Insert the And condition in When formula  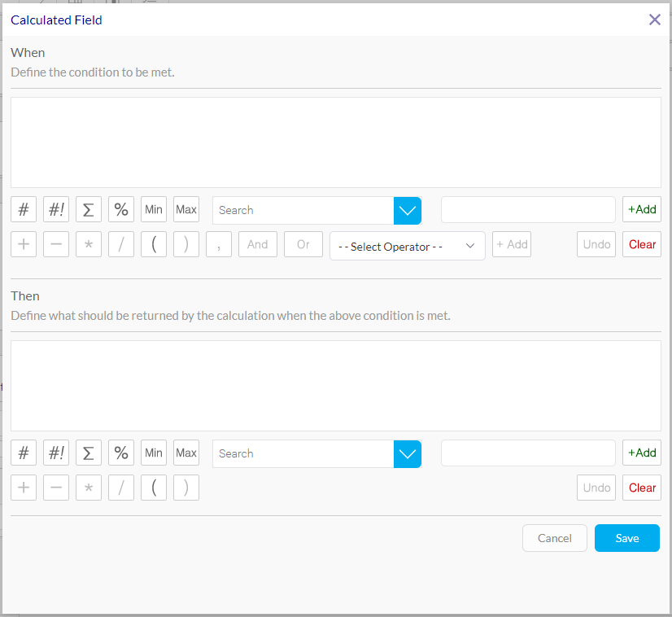257,244
